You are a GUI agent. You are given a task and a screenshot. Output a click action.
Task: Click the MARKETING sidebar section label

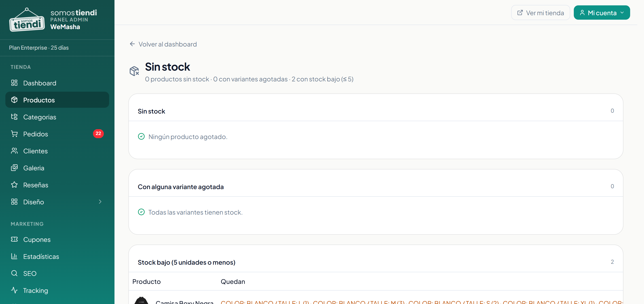tap(27, 224)
